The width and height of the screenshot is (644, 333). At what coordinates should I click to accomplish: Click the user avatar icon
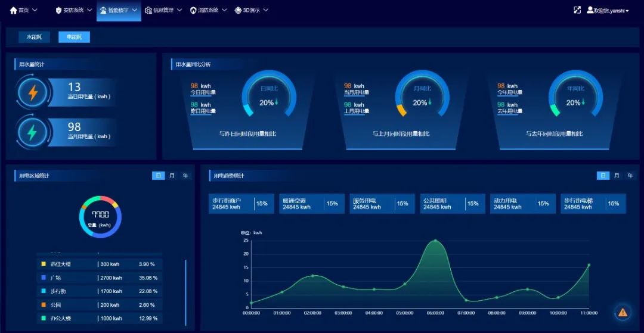coord(590,10)
